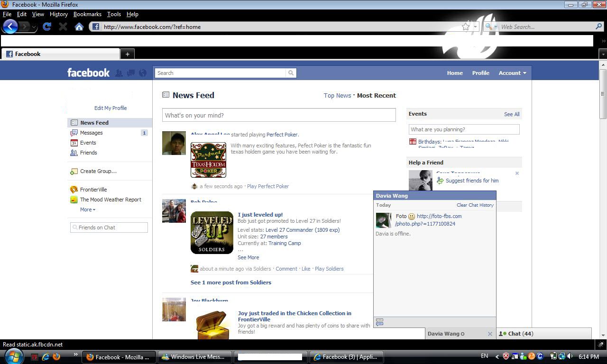Switch to Windows Live Messenger taskbar window
The image size is (607, 364).
point(195,357)
